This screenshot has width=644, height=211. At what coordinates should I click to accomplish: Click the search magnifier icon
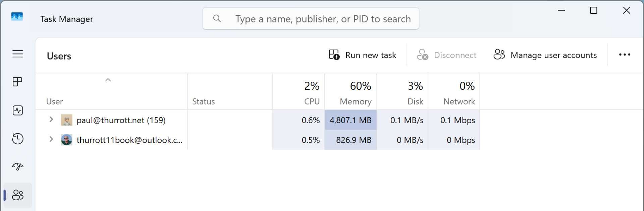pyautogui.click(x=217, y=19)
